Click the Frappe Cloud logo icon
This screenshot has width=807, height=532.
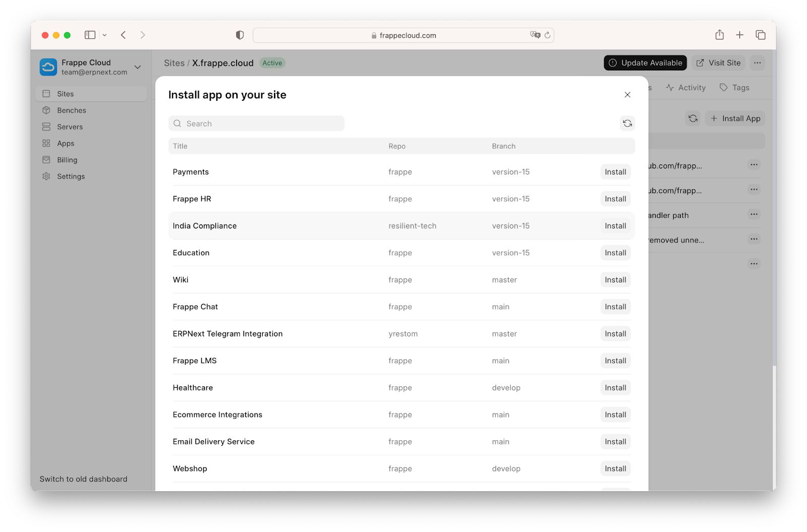tap(48, 67)
